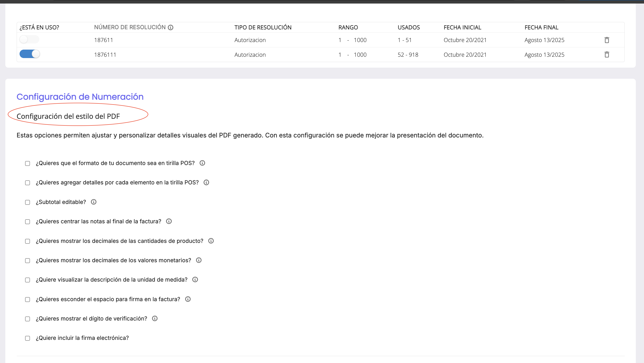Check hide signature space in invoice
This screenshot has height=363, width=644.
pyautogui.click(x=28, y=299)
